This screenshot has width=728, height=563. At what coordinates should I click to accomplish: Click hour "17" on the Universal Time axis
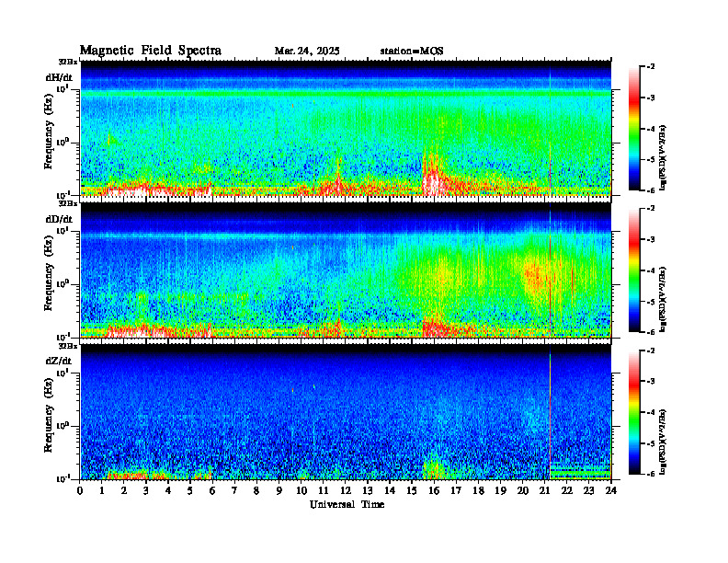pyautogui.click(x=456, y=491)
